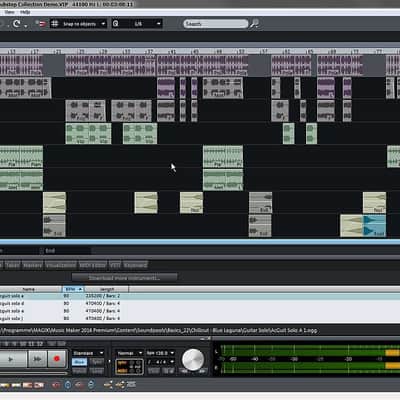Click the minus button under volume knob
The width and height of the screenshot is (400, 400).
click(x=184, y=371)
